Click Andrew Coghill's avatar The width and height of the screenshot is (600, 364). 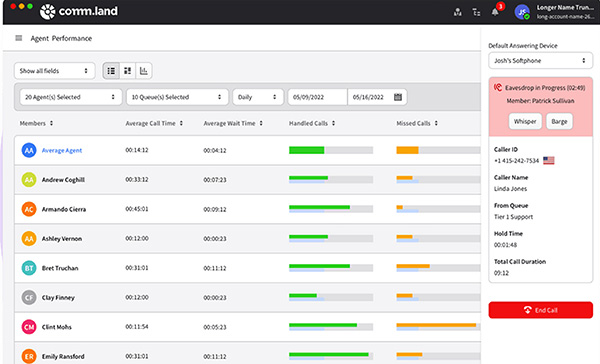[29, 180]
